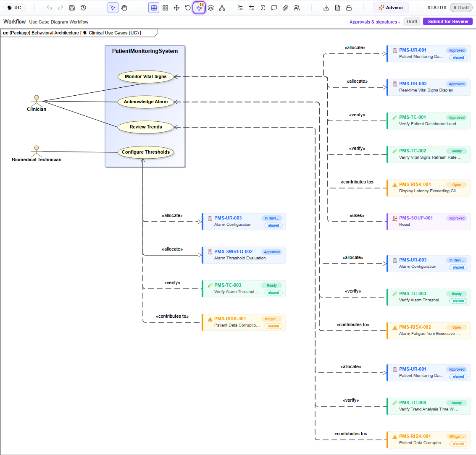Click the unlock padlock icon

[349, 8]
